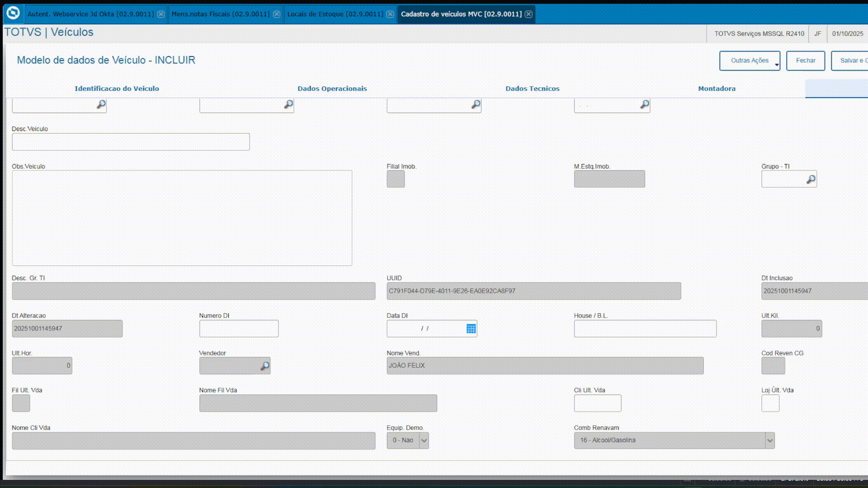The image size is (868, 488).
Task: Open the Vendedor field search lookup
Action: 265,366
